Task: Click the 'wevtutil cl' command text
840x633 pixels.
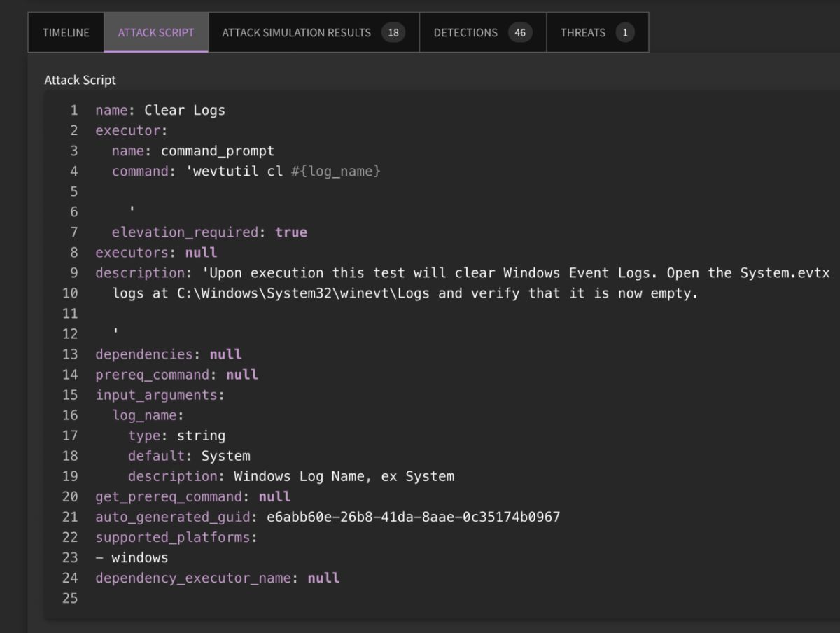Action: click(238, 172)
